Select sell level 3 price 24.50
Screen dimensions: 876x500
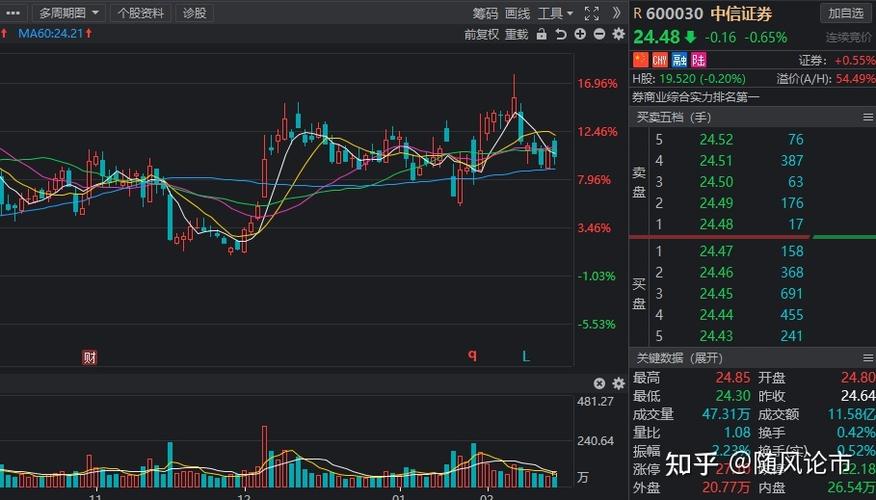[x=716, y=182]
